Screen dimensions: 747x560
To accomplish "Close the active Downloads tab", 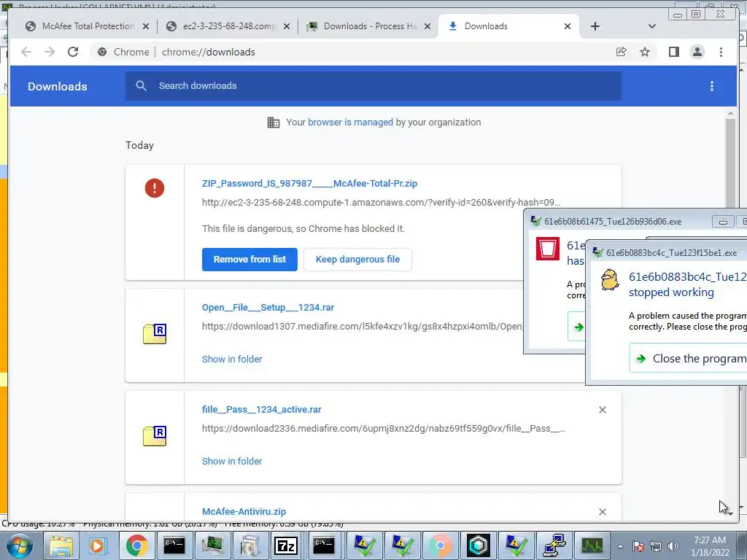I will point(568,26).
